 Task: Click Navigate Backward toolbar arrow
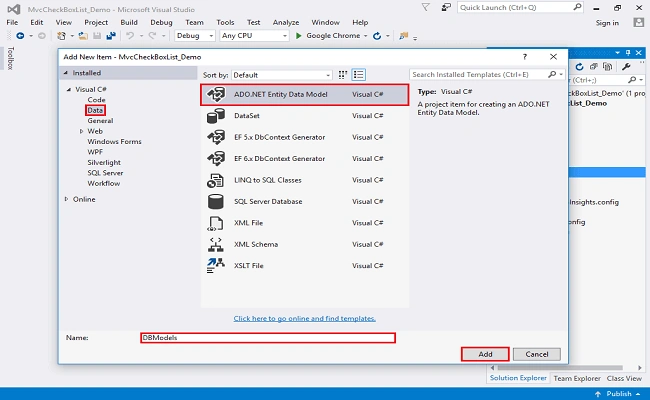point(20,36)
